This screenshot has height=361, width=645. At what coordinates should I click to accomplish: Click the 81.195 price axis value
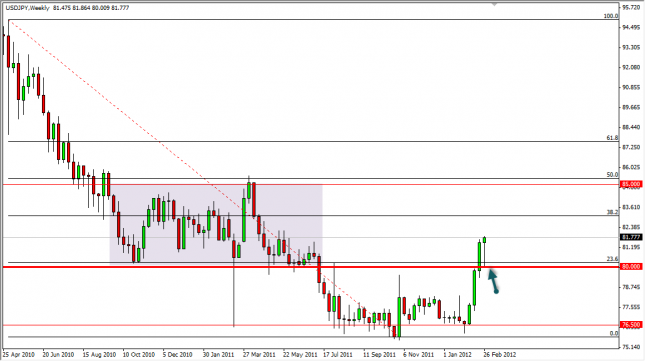pyautogui.click(x=631, y=247)
